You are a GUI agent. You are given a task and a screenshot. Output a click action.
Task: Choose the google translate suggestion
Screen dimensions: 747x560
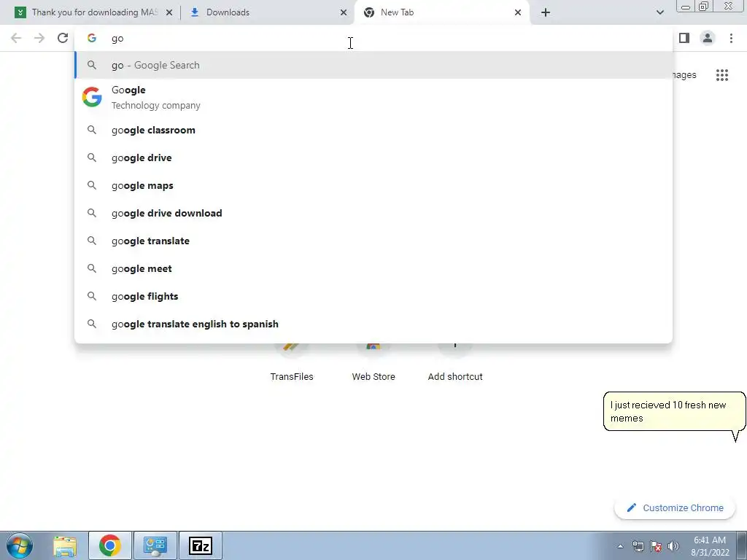point(373,241)
